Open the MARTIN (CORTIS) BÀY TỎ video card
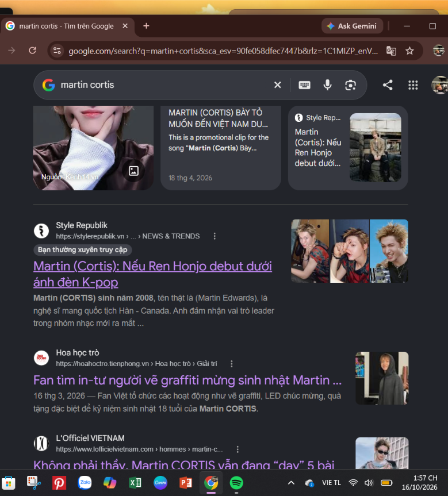Image resolution: width=448 pixels, height=496 pixels. (x=221, y=148)
